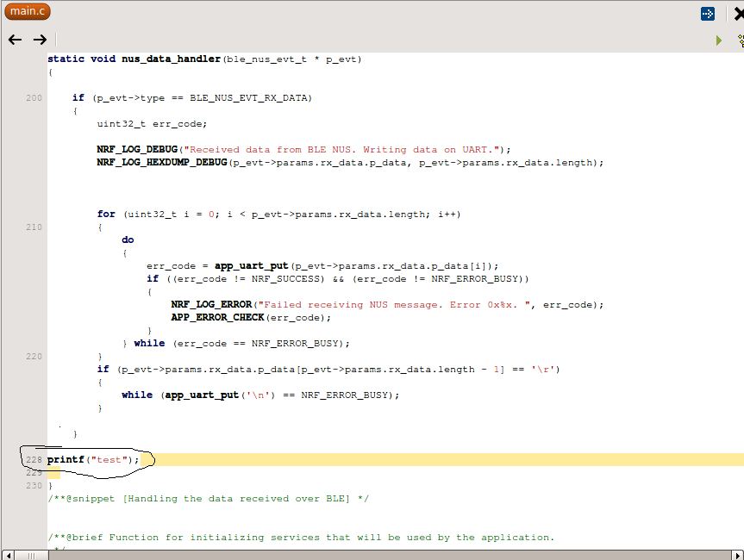
Task: Click the horizontal scrollbar thumb at bottom
Action: (30, 554)
